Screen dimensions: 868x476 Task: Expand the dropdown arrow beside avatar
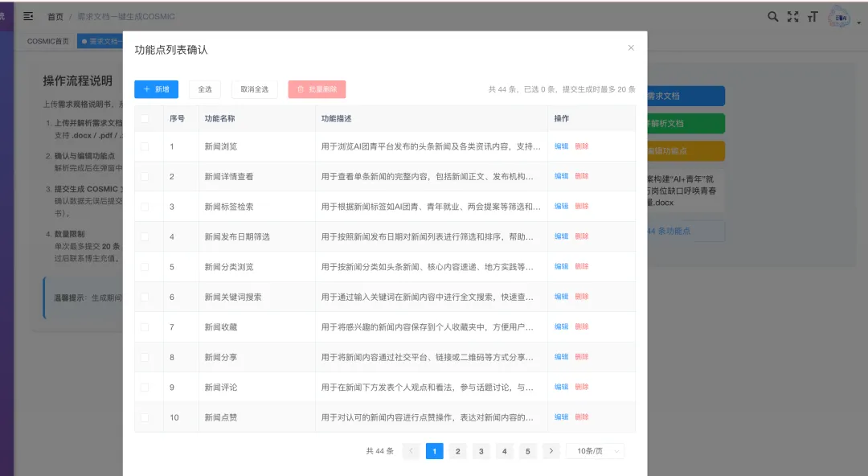pyautogui.click(x=858, y=23)
